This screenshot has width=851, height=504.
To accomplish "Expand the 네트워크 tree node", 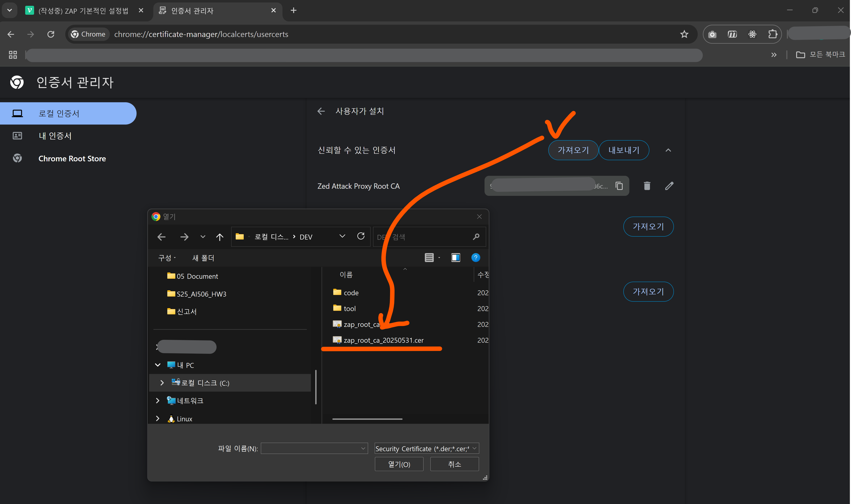I will point(158,401).
